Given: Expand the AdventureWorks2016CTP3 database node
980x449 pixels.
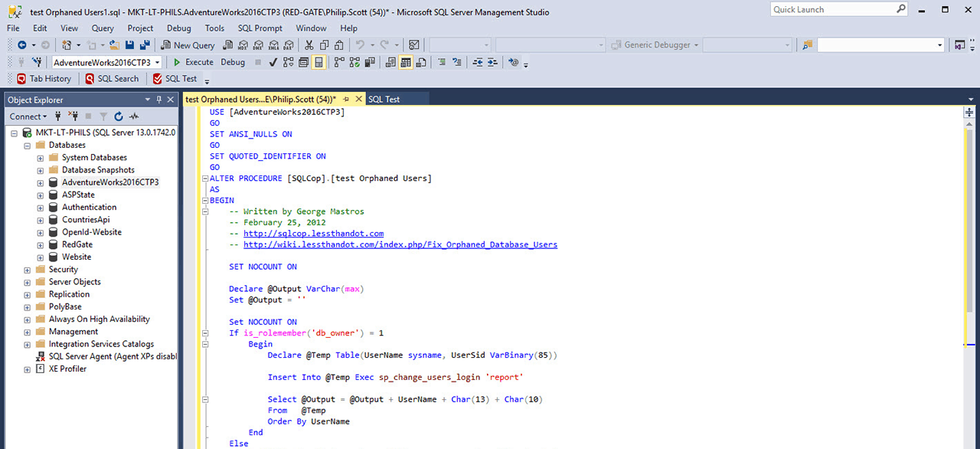Looking at the screenshot, I should point(39,182).
